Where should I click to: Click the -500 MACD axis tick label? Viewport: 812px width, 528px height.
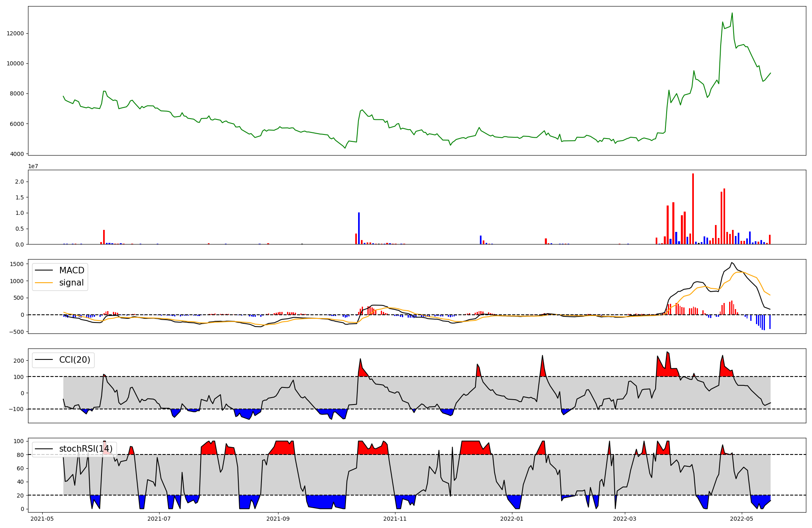16,332
